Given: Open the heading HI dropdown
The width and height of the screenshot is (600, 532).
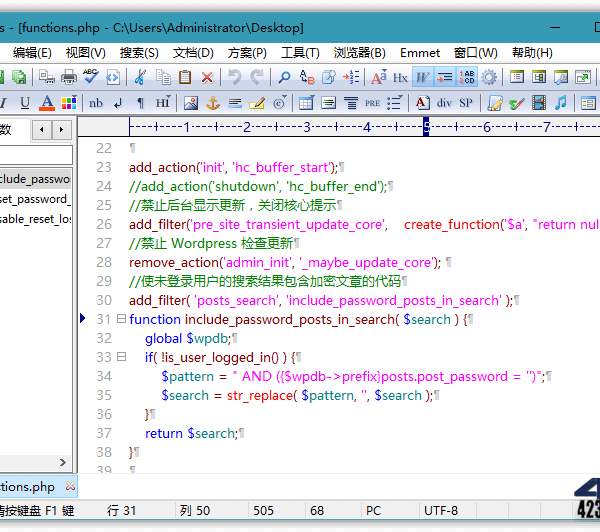Looking at the screenshot, I should tap(163, 102).
